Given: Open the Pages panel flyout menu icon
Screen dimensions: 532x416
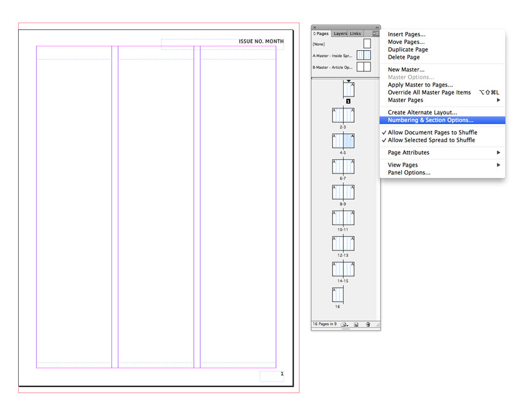Looking at the screenshot, I should [376, 33].
